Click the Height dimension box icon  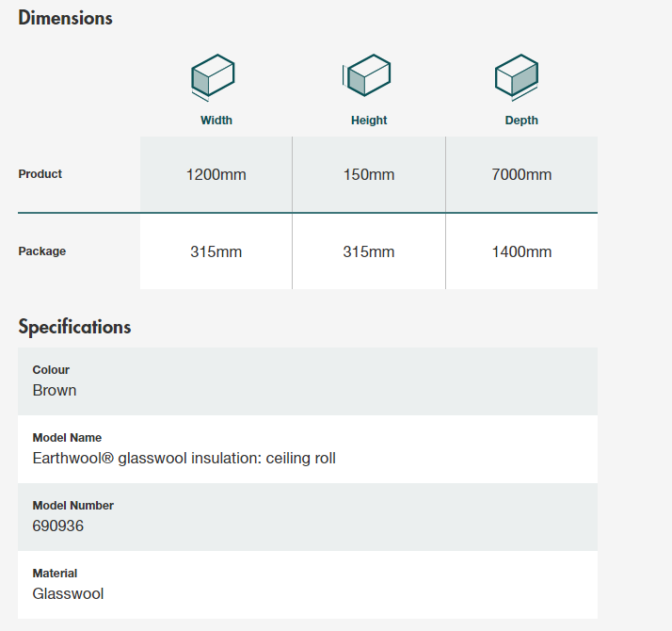(x=367, y=76)
